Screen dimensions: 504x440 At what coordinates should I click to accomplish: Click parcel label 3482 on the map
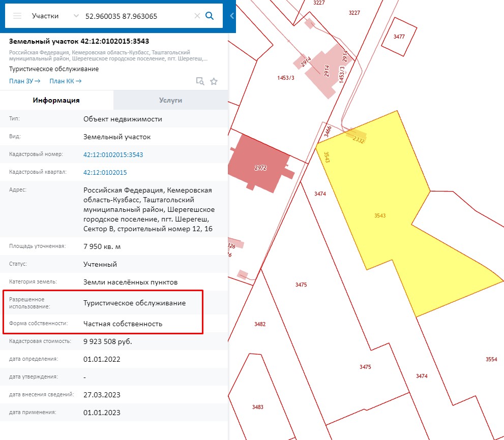tap(260, 324)
